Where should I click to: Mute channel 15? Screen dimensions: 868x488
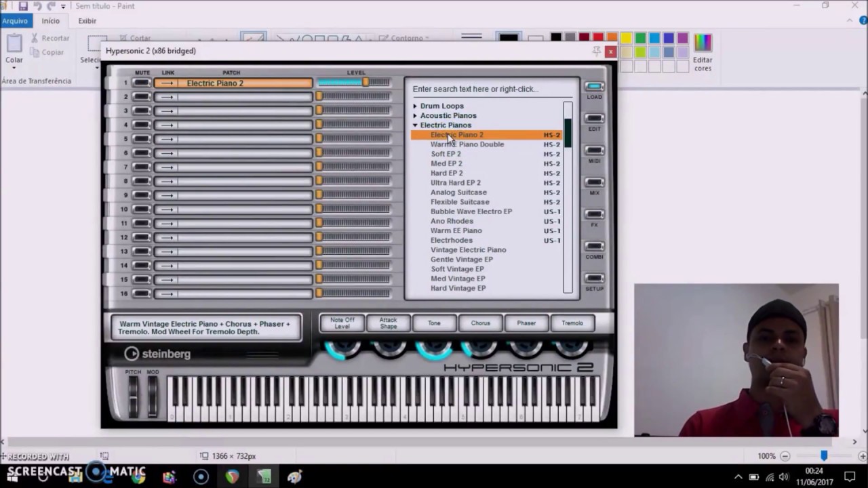[x=142, y=279]
